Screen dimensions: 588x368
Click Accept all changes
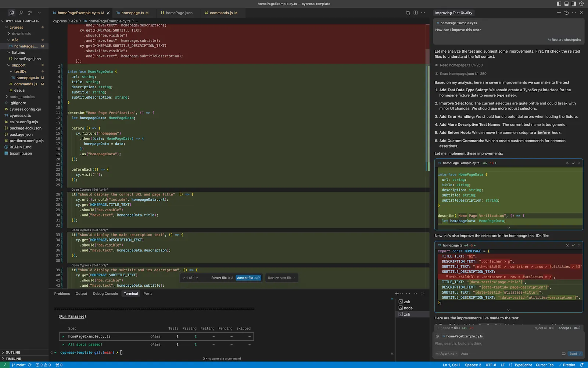pos(569,328)
